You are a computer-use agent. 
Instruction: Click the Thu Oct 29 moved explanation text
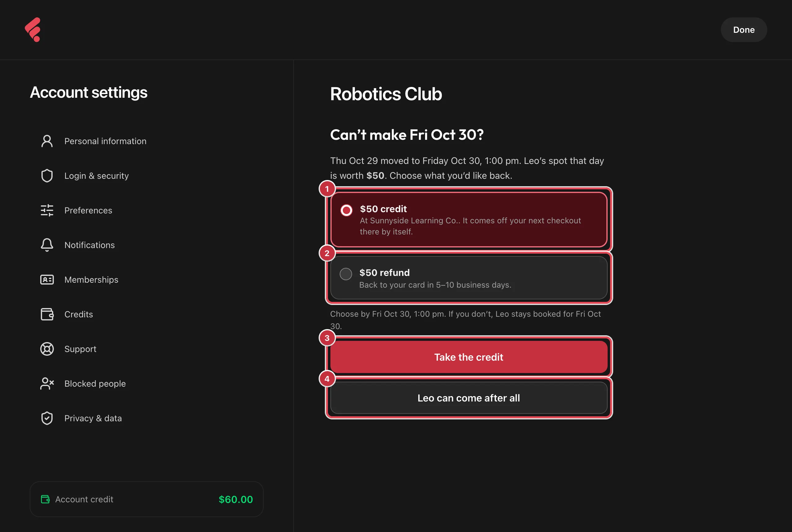[x=467, y=168]
